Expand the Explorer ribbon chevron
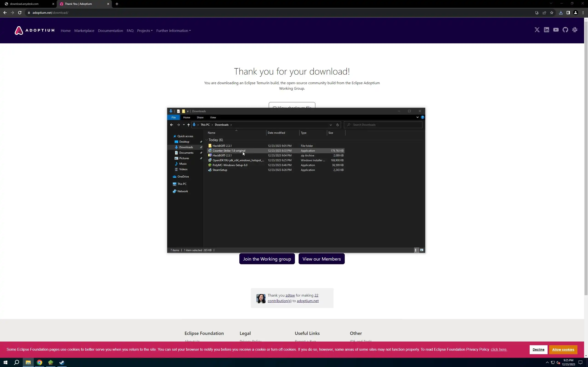 pyautogui.click(x=417, y=117)
